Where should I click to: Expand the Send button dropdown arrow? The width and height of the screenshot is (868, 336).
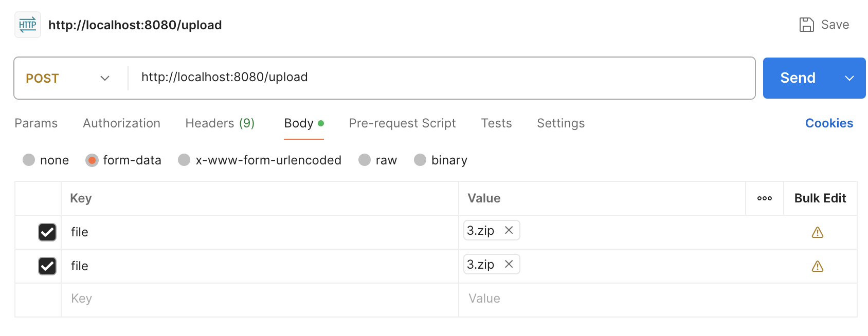(849, 78)
